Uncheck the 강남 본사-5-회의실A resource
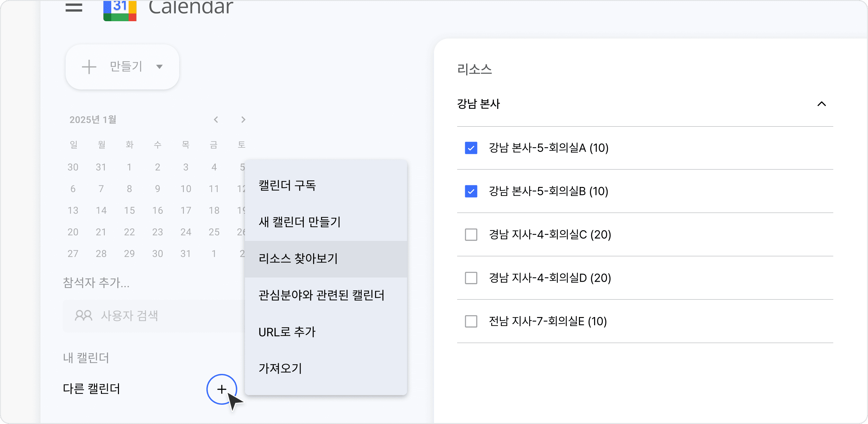Screen dimensions: 868x424 [x=471, y=147]
